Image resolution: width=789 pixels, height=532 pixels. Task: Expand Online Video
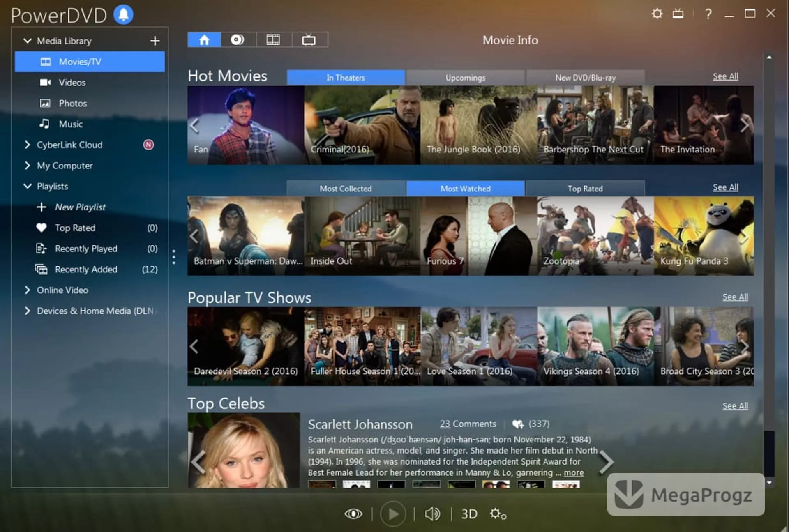point(28,290)
